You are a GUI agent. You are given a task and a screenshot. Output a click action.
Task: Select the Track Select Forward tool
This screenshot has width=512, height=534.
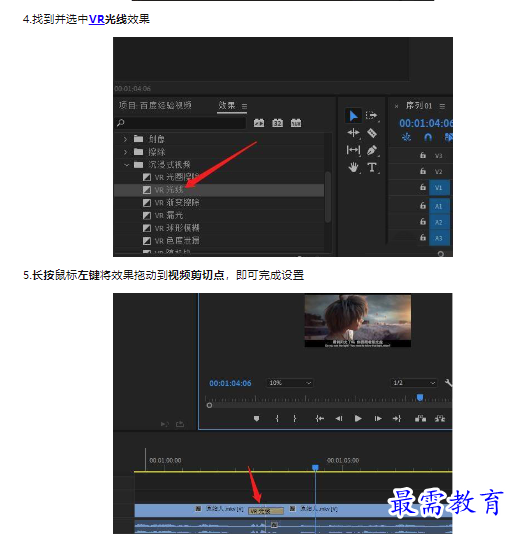(372, 116)
